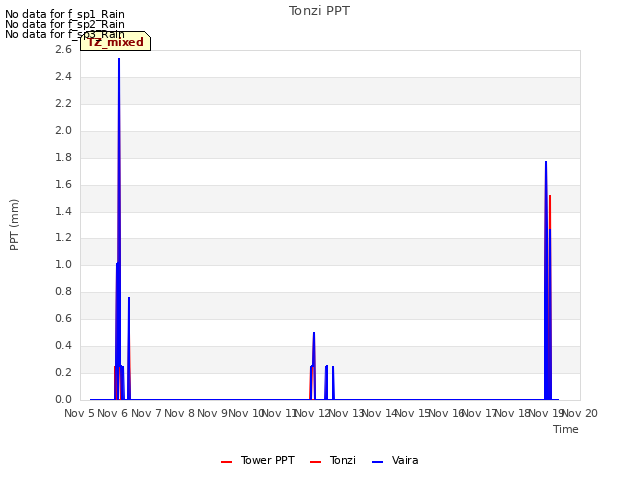Select the chart title Tonzi PPT
The image size is (640, 480).
coord(319,11)
